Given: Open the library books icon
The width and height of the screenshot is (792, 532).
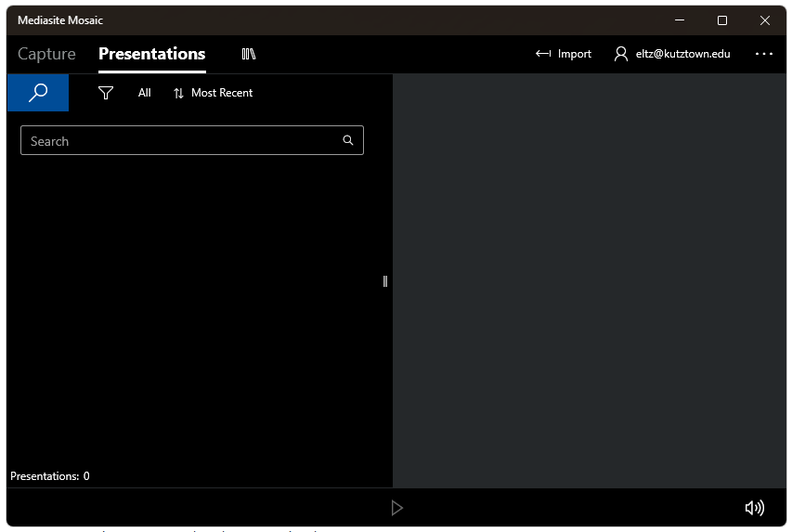Looking at the screenshot, I should [249, 54].
